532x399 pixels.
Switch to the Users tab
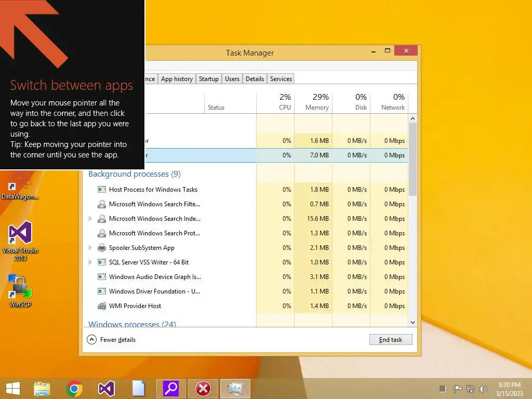[x=232, y=79]
